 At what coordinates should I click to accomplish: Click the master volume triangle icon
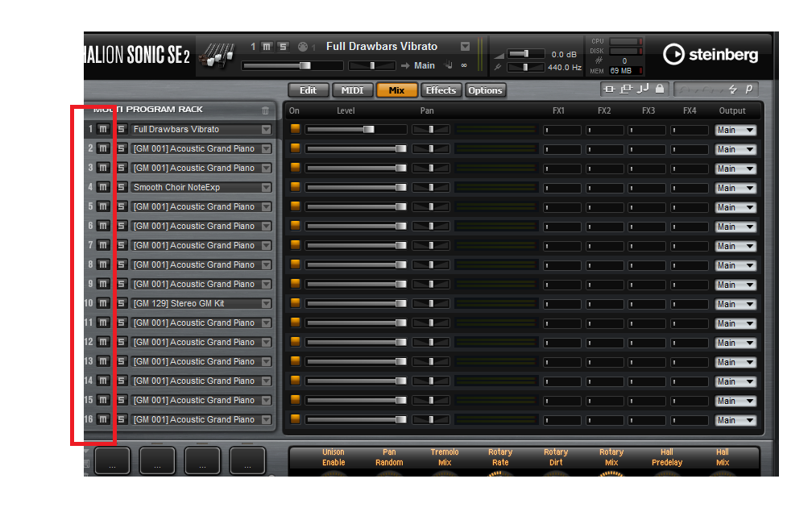coord(499,55)
